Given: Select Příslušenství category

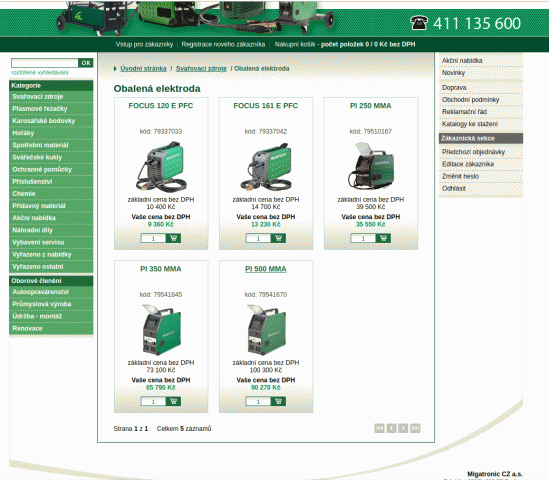Looking at the screenshot, I should [51, 182].
